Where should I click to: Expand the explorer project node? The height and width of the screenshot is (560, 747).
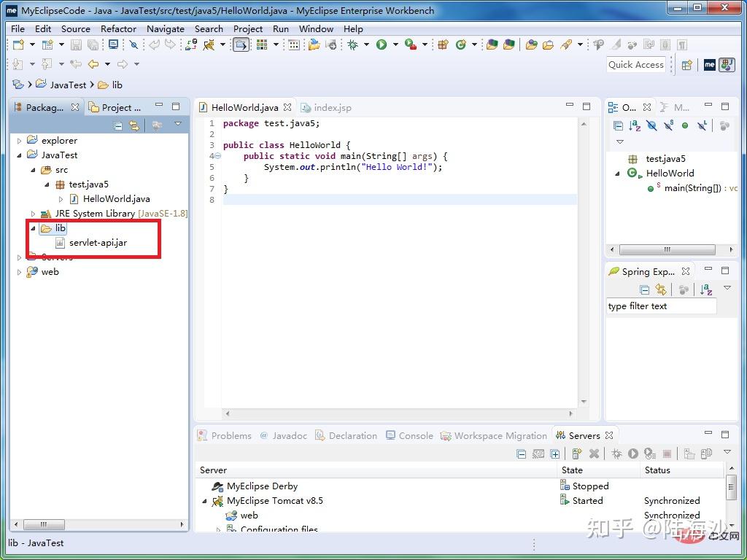[x=19, y=141]
